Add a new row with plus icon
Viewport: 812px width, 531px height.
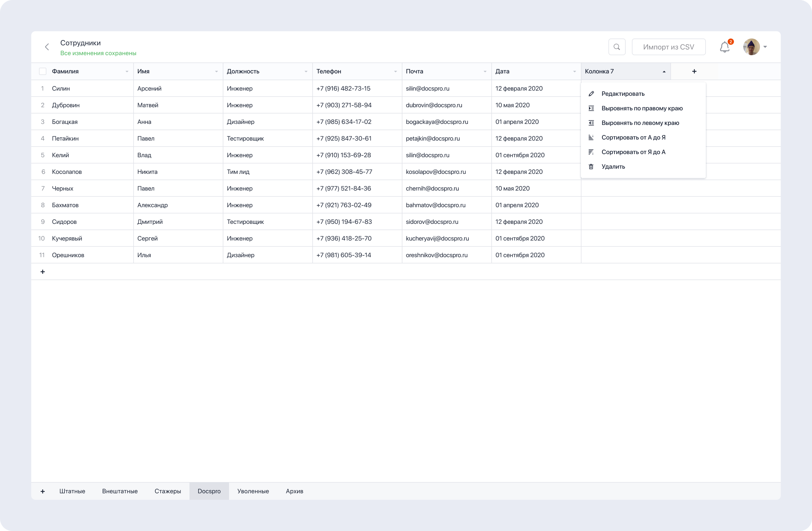point(43,272)
